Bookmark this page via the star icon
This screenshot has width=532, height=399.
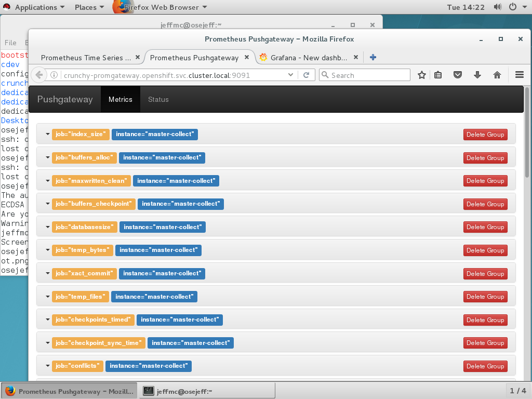[422, 75]
